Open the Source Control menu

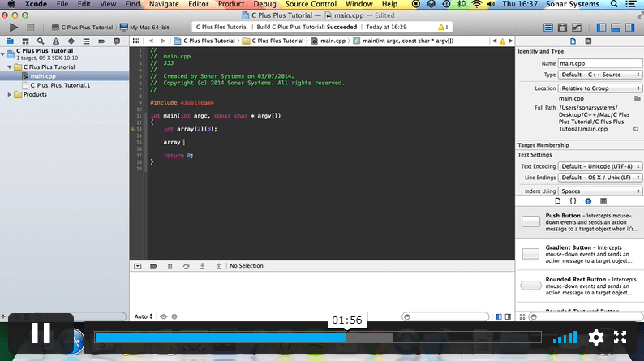[x=311, y=4]
